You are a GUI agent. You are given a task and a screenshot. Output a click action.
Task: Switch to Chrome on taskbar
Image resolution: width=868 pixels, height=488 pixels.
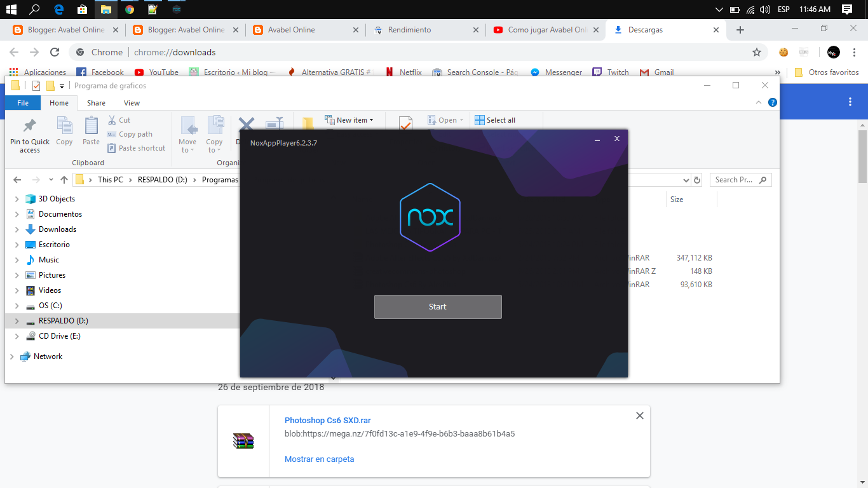(130, 10)
